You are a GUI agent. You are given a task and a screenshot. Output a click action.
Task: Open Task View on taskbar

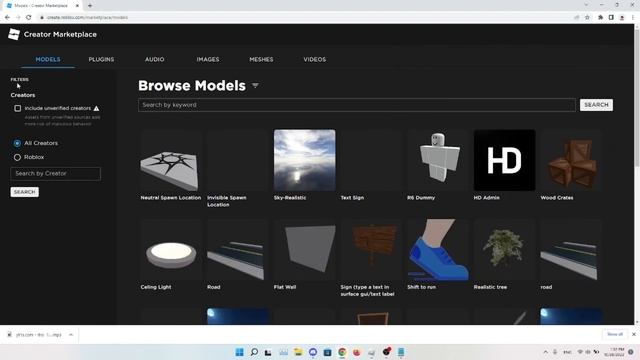coord(268,352)
